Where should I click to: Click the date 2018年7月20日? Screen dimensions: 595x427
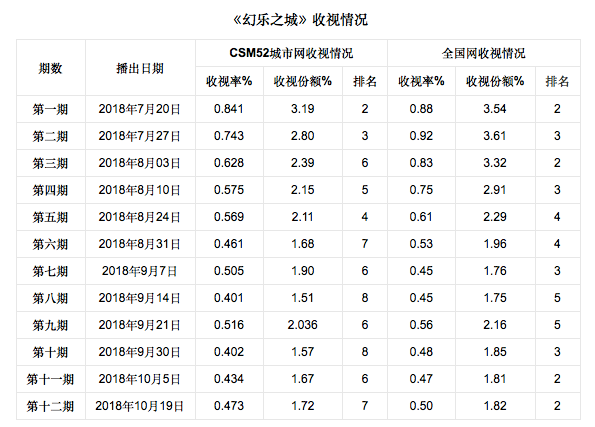click(140, 109)
